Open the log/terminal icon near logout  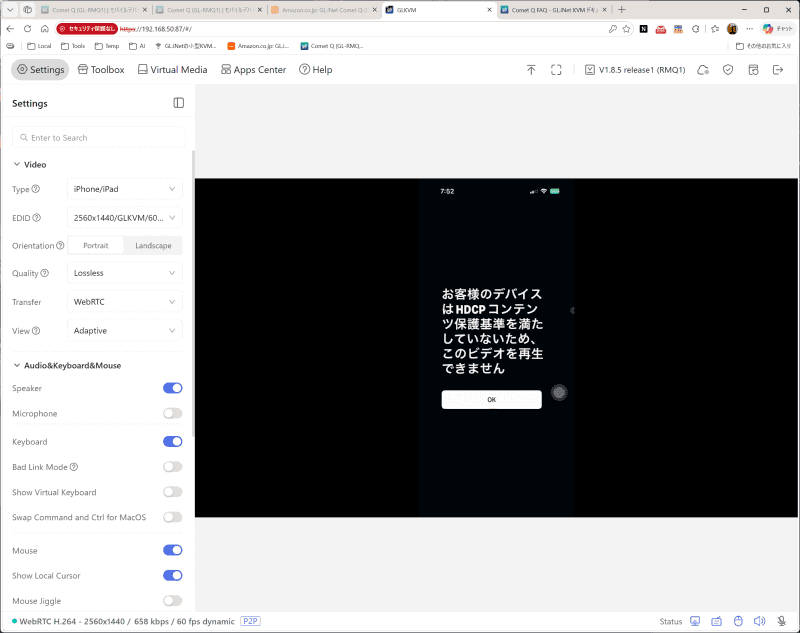tap(754, 70)
